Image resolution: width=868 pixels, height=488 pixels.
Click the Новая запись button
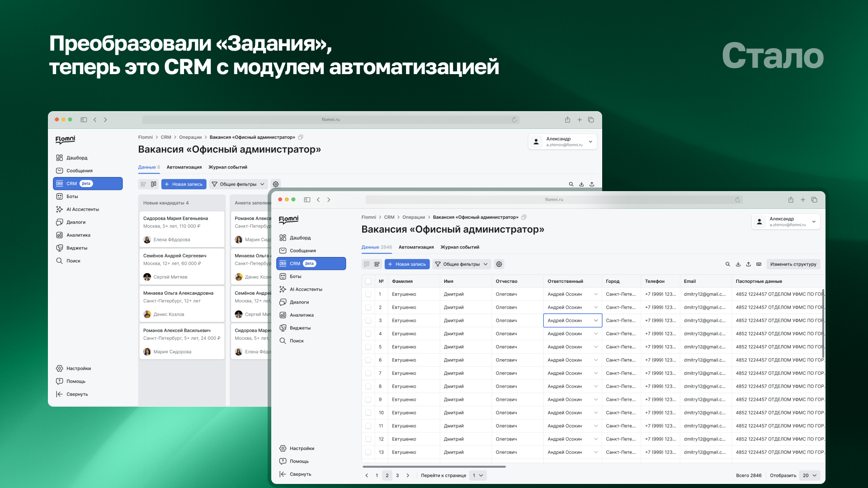tap(406, 264)
